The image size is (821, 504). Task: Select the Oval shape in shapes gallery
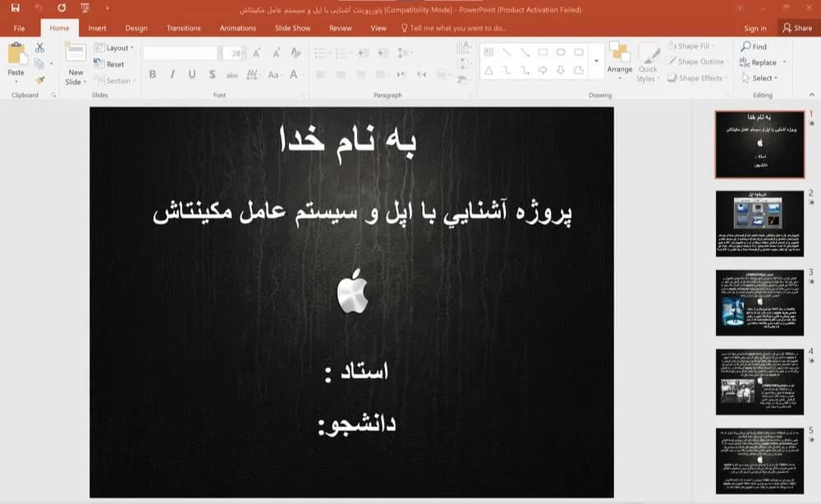561,52
